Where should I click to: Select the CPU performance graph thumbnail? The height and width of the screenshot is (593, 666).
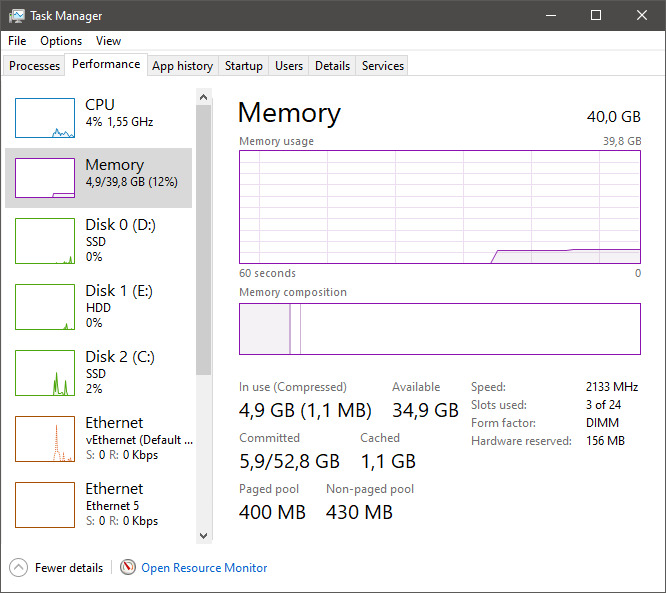45,118
